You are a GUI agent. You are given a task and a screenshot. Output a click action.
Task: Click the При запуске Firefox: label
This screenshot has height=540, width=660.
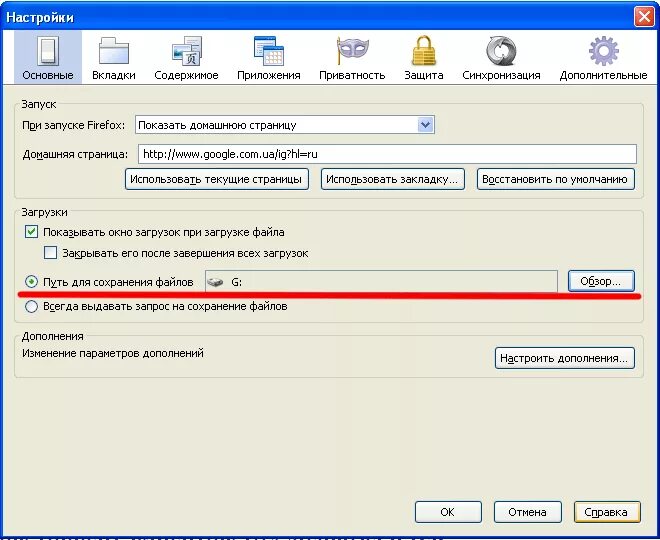pyautogui.click(x=73, y=125)
